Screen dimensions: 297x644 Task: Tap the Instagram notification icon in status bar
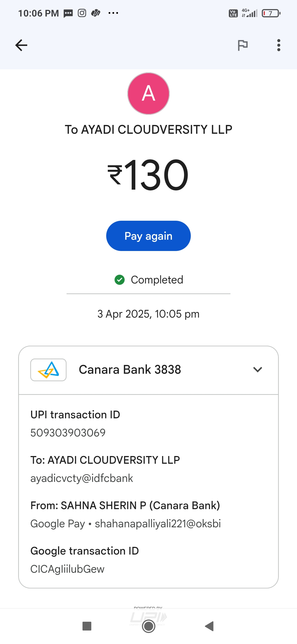[82, 13]
